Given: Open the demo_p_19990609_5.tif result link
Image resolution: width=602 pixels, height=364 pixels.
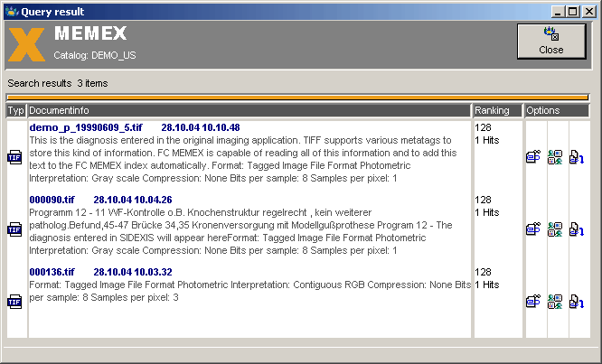Looking at the screenshot, I should click(85, 127).
